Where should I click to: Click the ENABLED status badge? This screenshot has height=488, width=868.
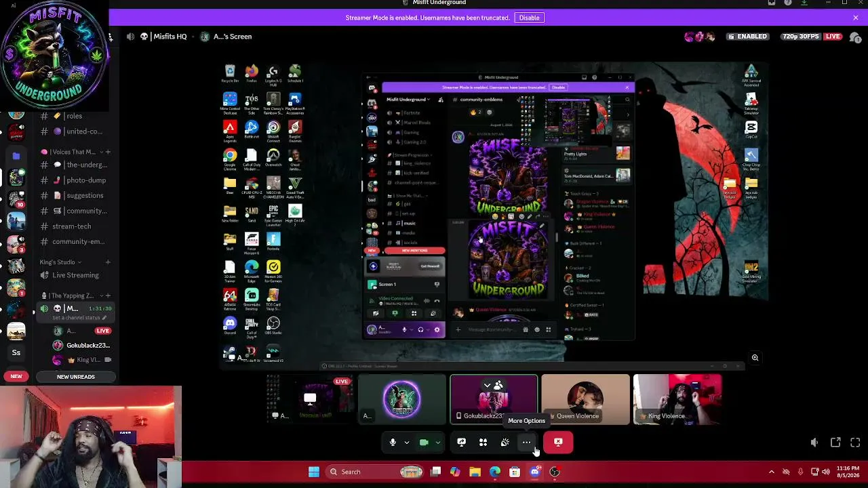749,37
